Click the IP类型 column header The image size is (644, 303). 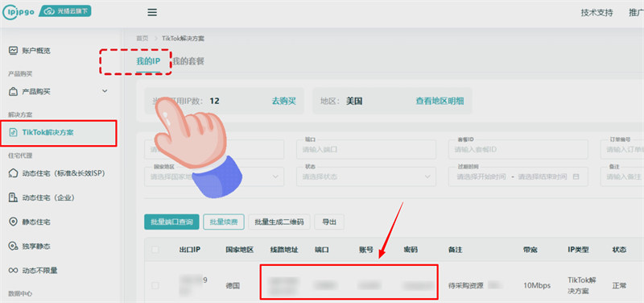coord(578,250)
